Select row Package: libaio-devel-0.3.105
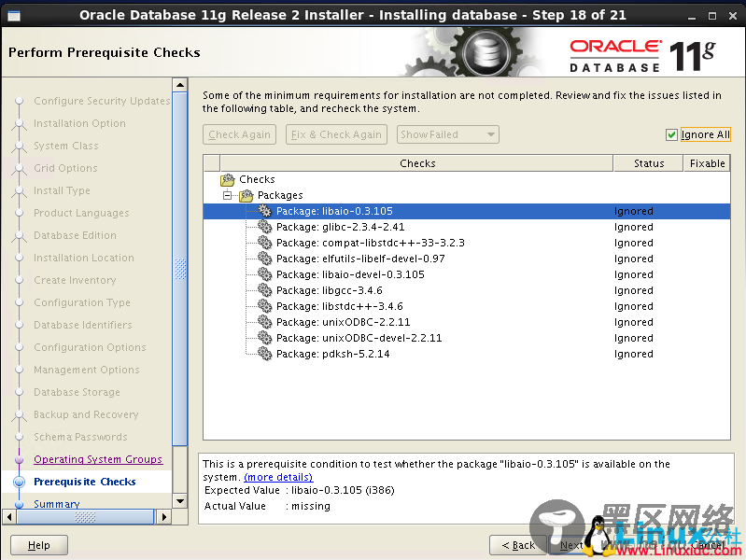Viewport: 746px width, 560px height. point(467,274)
